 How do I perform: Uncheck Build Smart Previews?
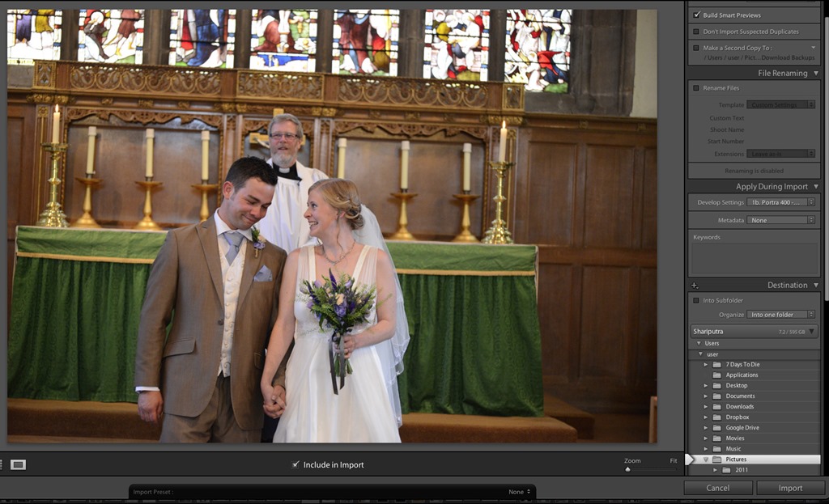click(x=696, y=15)
